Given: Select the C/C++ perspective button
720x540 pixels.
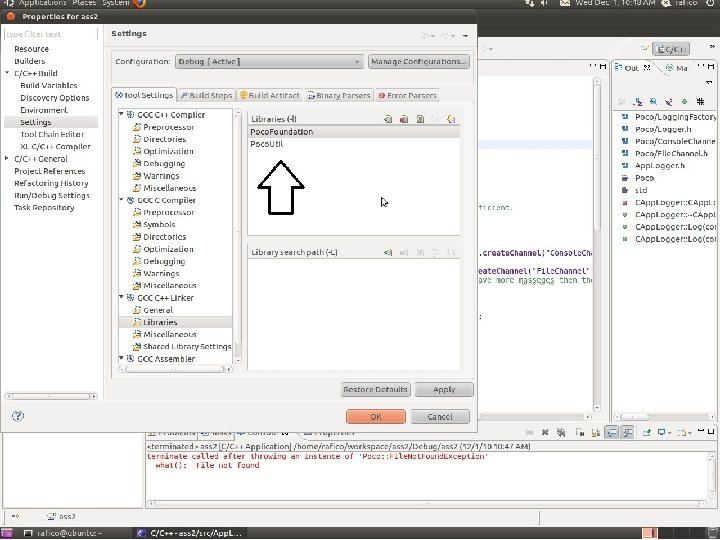Looking at the screenshot, I should (x=671, y=49).
